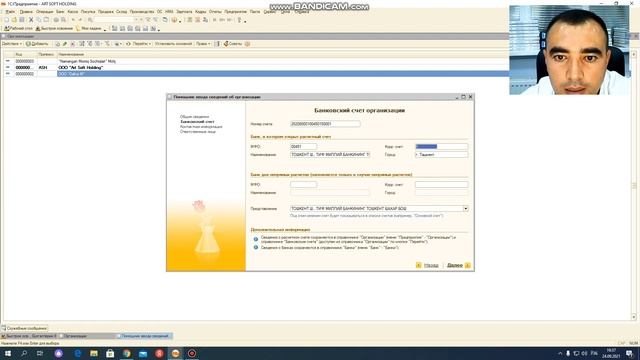640x360 pixels.
Task: Select Ответственные лица step in wizard
Action: [198, 131]
